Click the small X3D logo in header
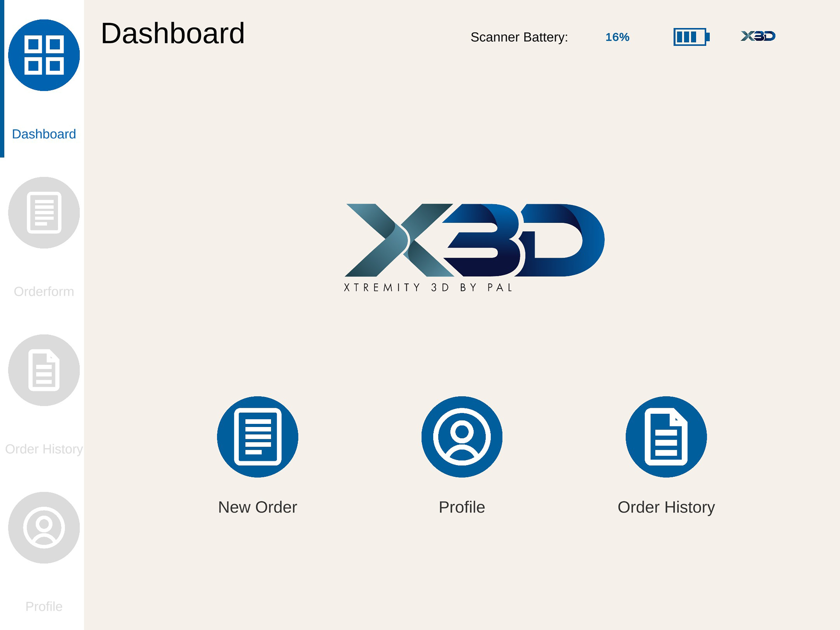The image size is (840, 630). (758, 36)
